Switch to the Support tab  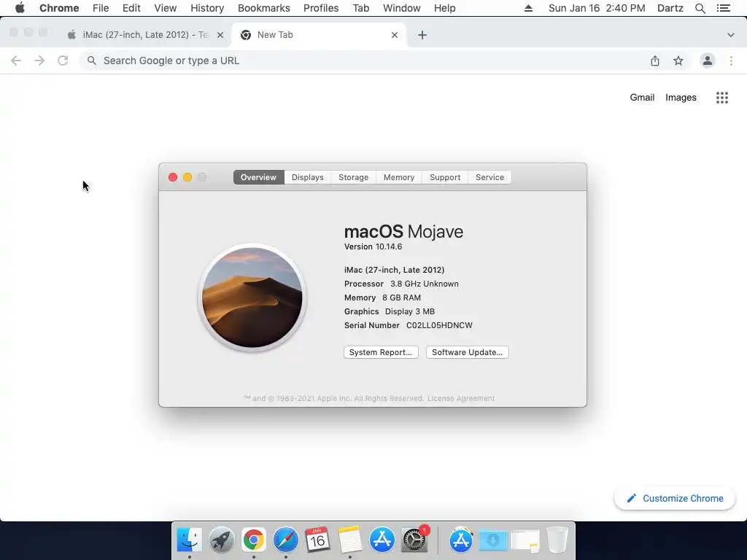445,177
